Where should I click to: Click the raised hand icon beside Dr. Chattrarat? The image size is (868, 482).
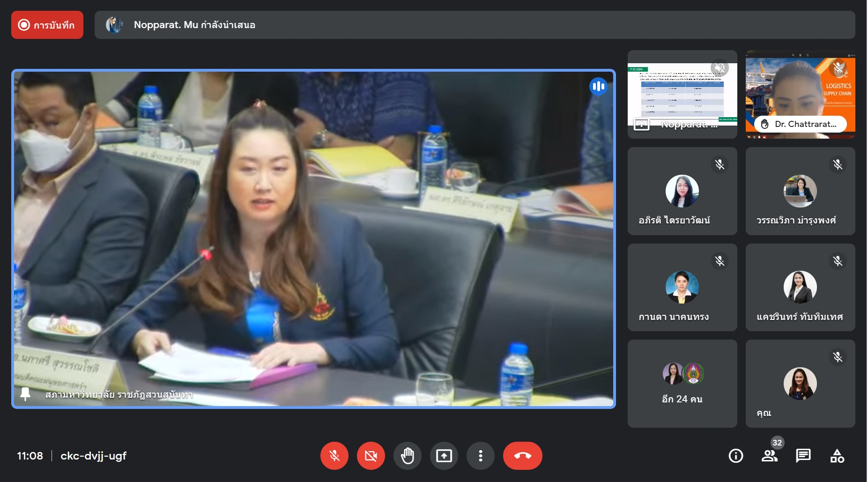[765, 124]
